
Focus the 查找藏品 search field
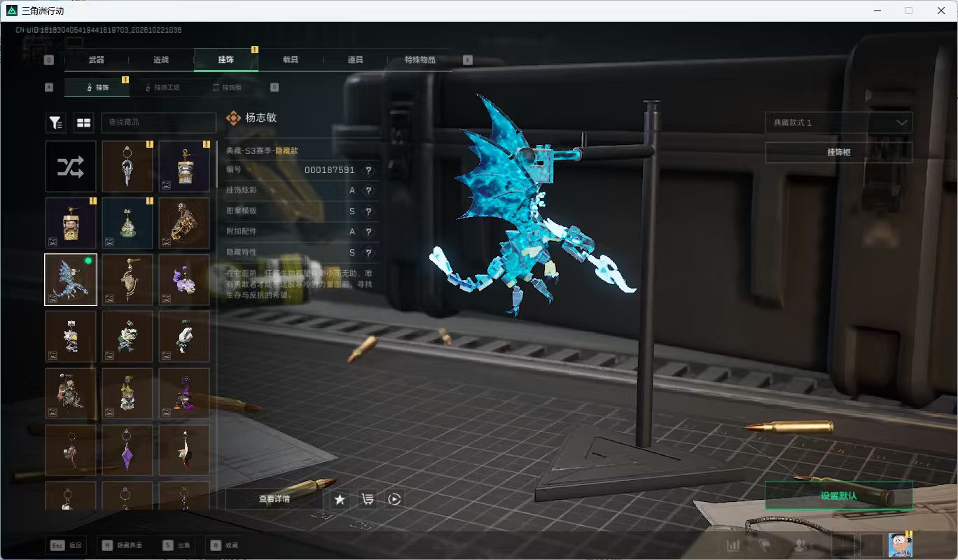pos(159,122)
